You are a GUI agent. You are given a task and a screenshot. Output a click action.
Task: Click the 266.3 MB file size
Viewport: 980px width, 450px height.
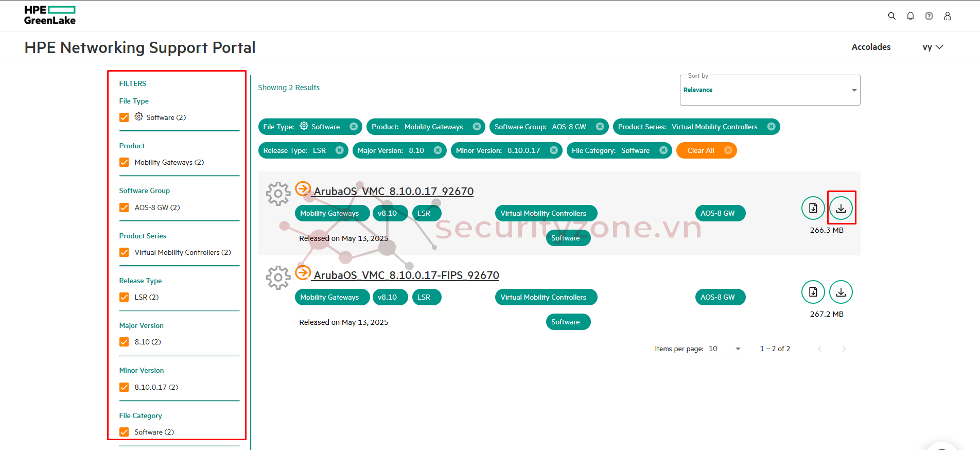(827, 230)
